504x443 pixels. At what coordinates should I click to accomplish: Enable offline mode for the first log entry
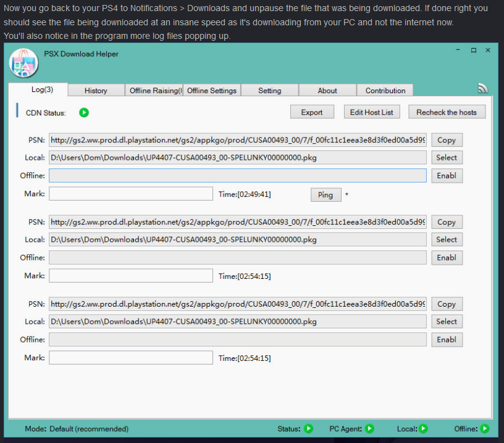pos(446,176)
